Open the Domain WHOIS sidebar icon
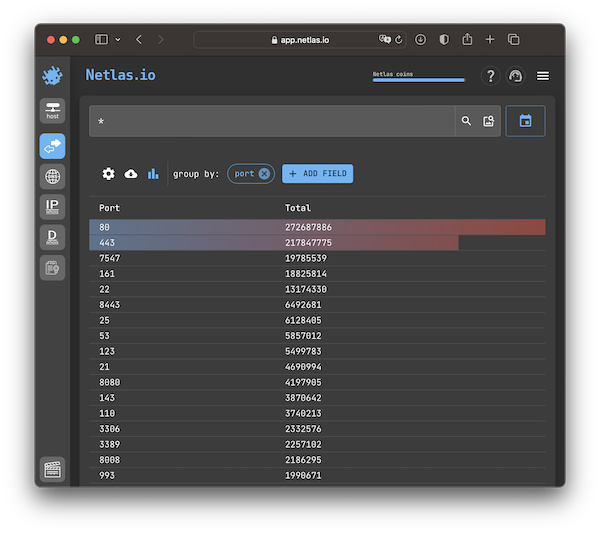600x533 pixels. coord(52,237)
